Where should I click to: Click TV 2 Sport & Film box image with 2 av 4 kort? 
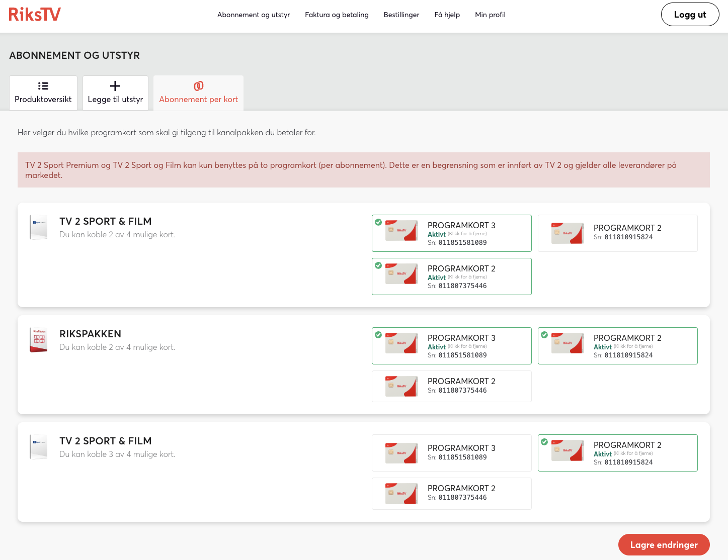pos(39,228)
